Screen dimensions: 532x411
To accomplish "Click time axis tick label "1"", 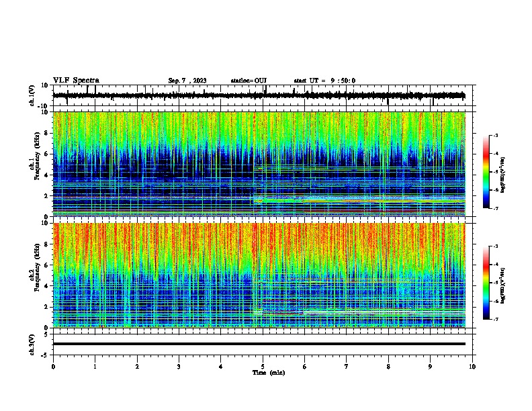I will pos(95,367).
